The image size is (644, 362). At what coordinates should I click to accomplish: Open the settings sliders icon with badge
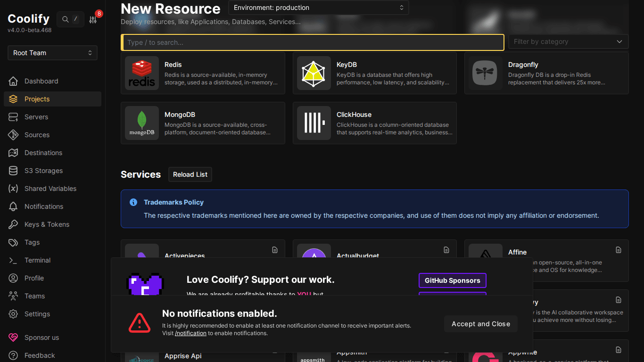(x=93, y=19)
